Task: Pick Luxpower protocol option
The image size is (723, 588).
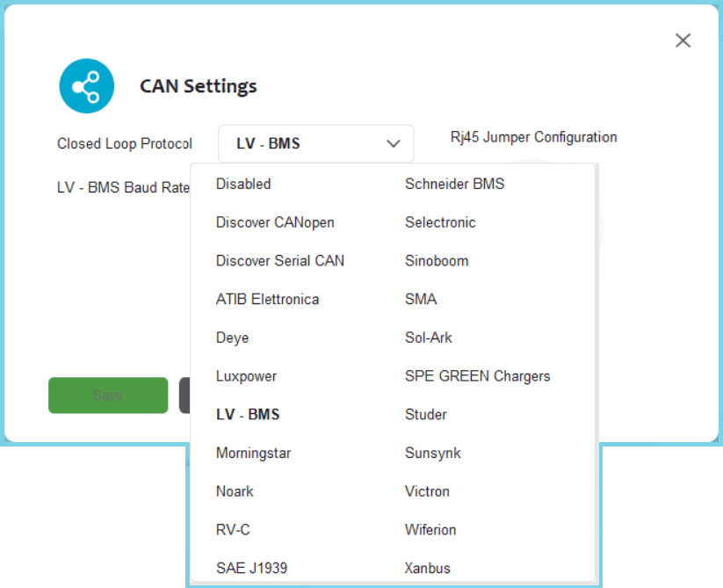Action: [x=246, y=376]
